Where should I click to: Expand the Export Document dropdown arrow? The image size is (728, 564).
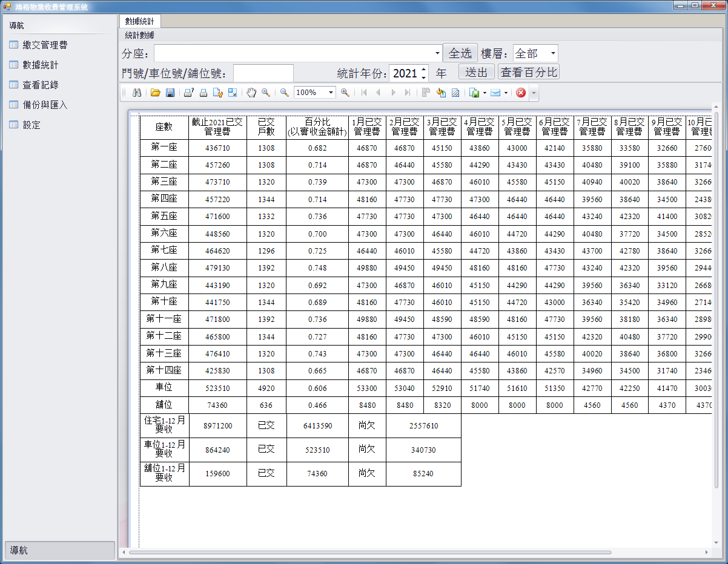485,93
